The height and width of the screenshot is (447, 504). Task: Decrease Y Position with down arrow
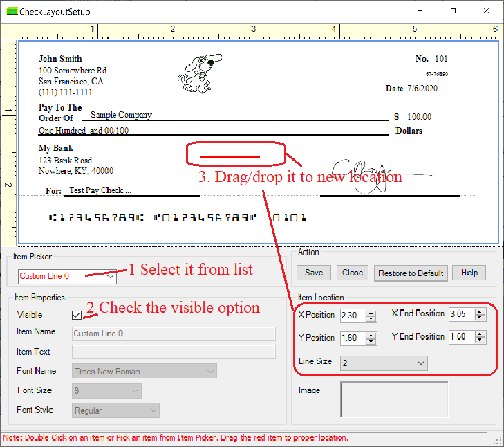coord(371,342)
